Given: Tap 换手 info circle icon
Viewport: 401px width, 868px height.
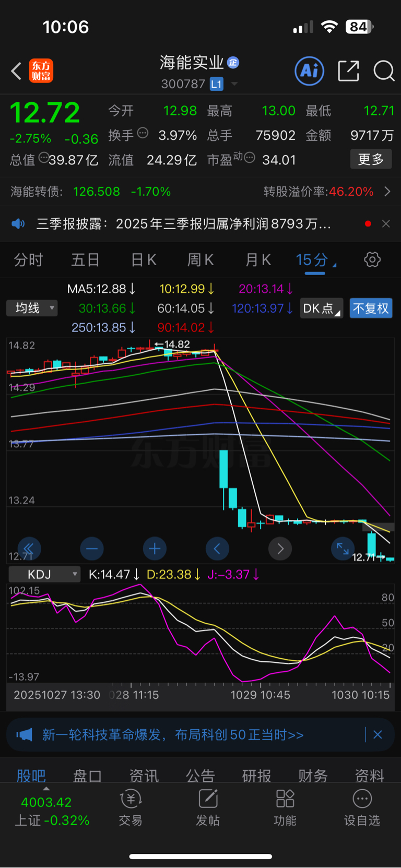Looking at the screenshot, I should click(143, 133).
